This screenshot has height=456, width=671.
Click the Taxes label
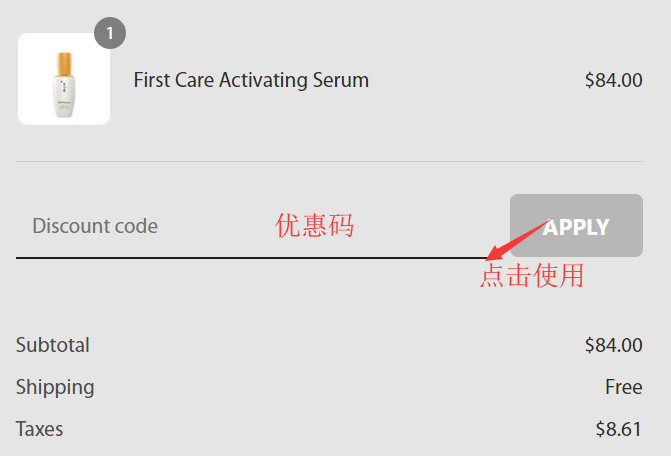tap(39, 429)
